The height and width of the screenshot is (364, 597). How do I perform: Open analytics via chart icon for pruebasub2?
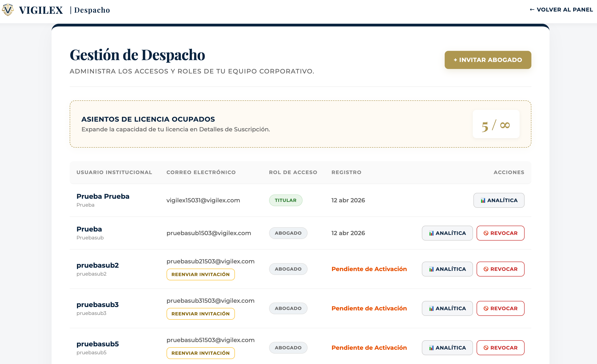tap(431, 269)
